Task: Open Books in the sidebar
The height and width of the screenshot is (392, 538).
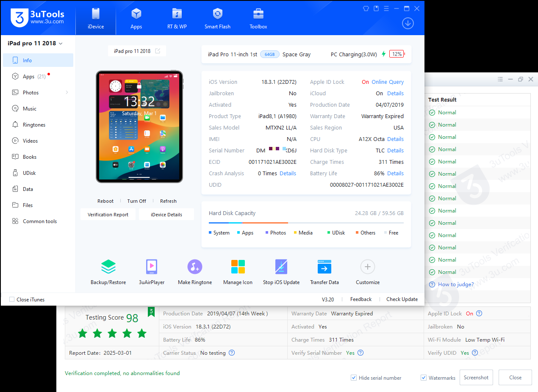Action: (x=38, y=157)
